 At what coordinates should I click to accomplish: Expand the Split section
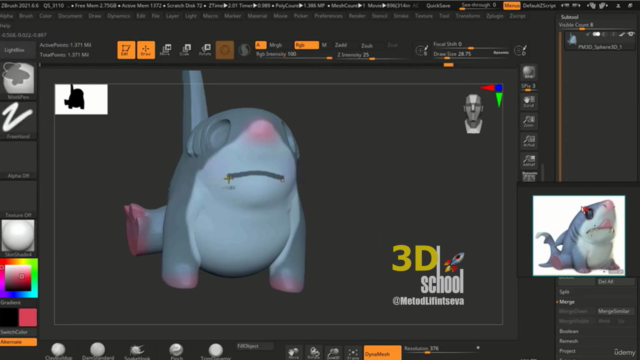coord(564,292)
